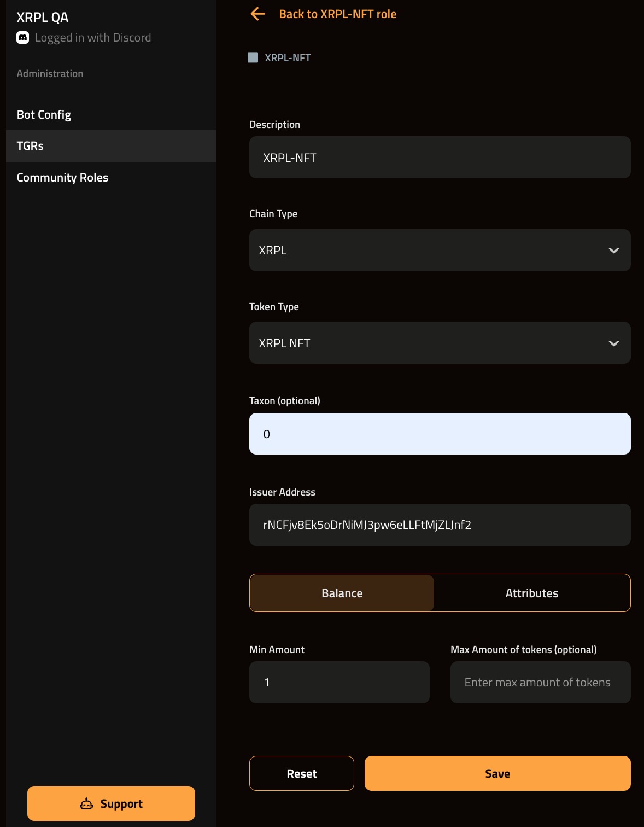Click the Discord logo icon
644x827 pixels.
point(23,38)
